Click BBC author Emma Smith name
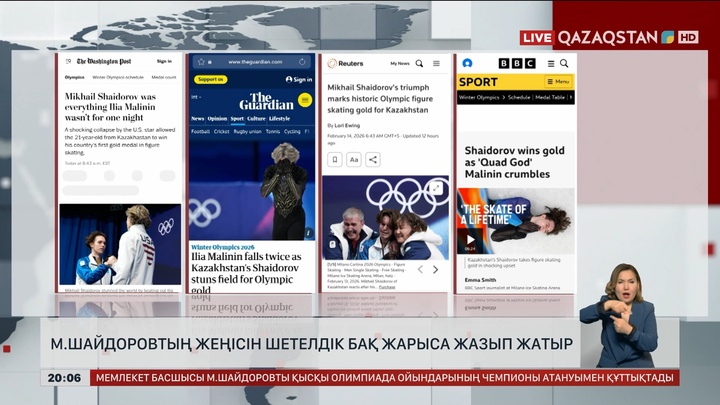Viewport: 720px width, 405px height. (480, 280)
